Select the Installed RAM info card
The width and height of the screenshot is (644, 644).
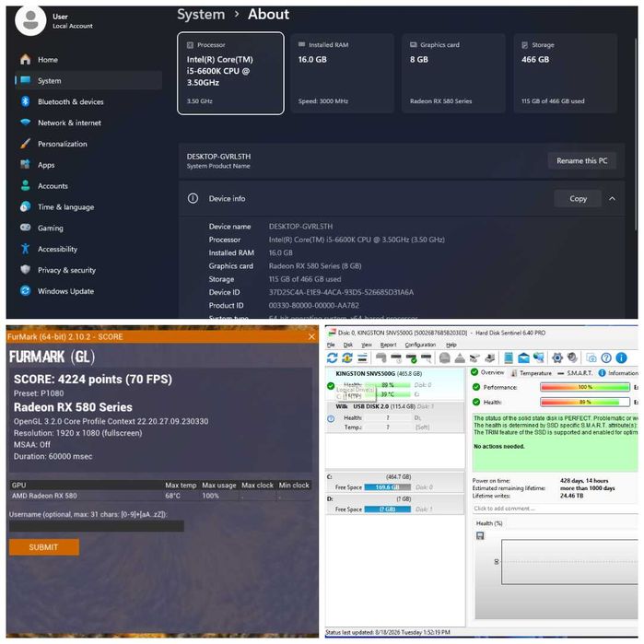pos(342,73)
